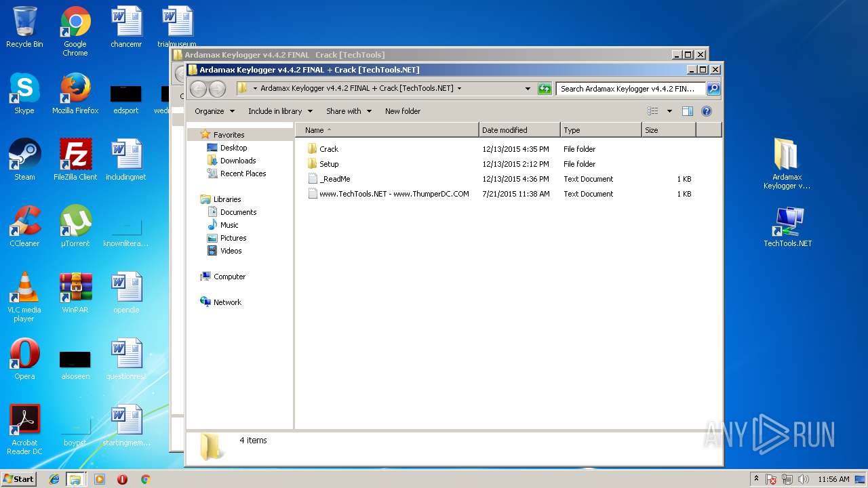Open chancemr Word document
Image resolution: width=868 pixels, height=488 pixels.
click(x=126, y=28)
